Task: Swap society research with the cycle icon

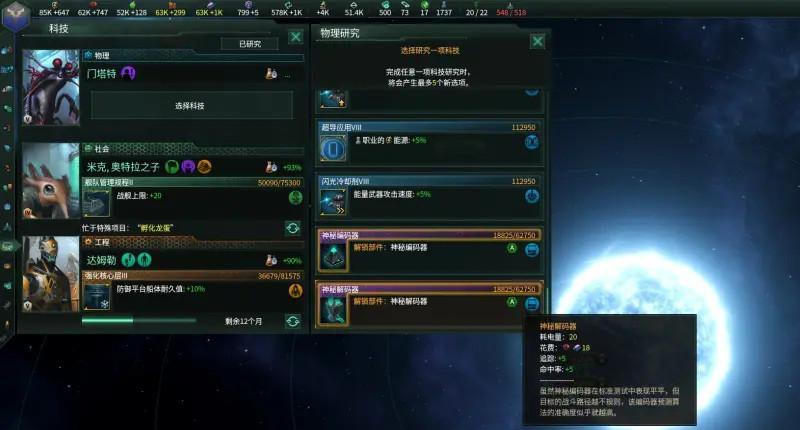Action: 293,228
